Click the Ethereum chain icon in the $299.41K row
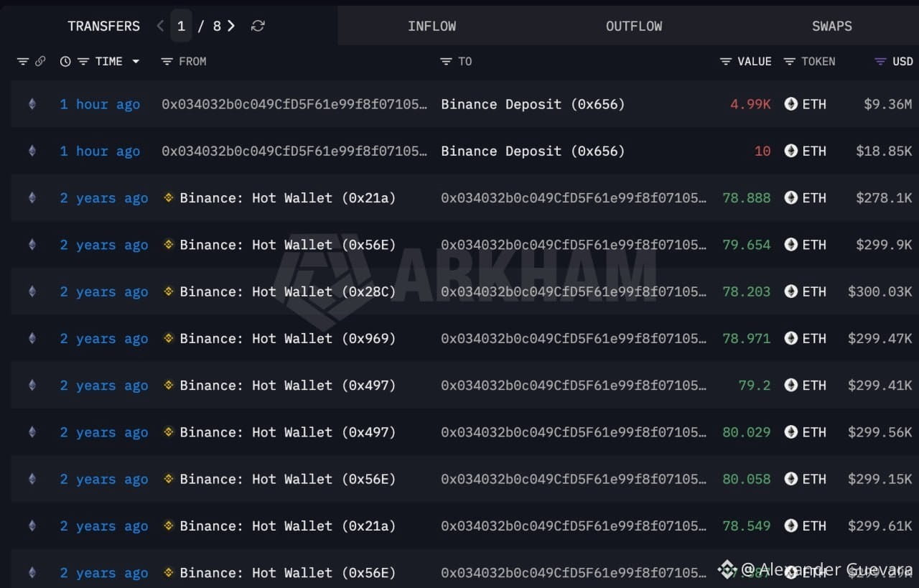The image size is (919, 588). (x=32, y=386)
